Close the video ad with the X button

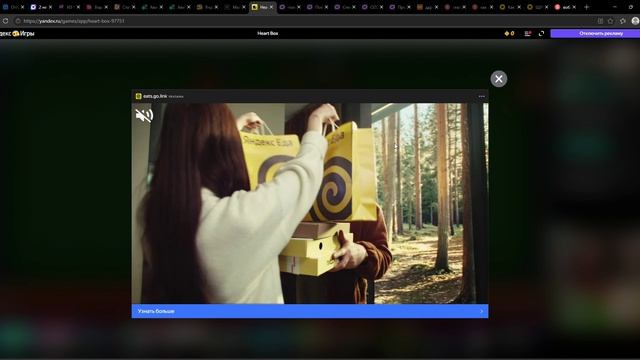(x=498, y=79)
